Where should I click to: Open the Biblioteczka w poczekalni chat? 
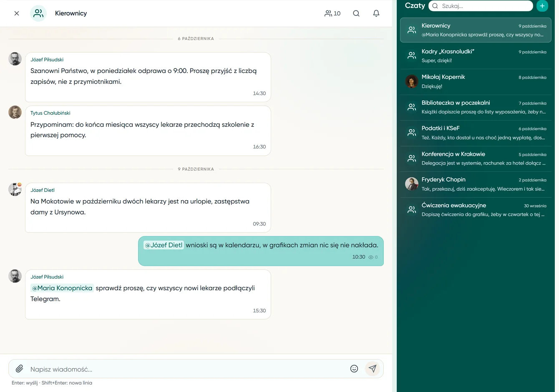click(x=476, y=107)
